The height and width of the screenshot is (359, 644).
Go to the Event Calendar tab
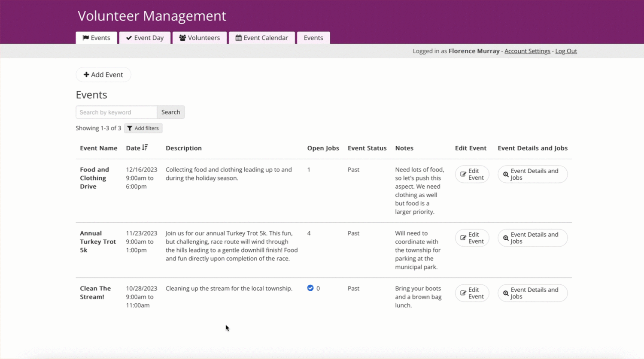click(261, 38)
